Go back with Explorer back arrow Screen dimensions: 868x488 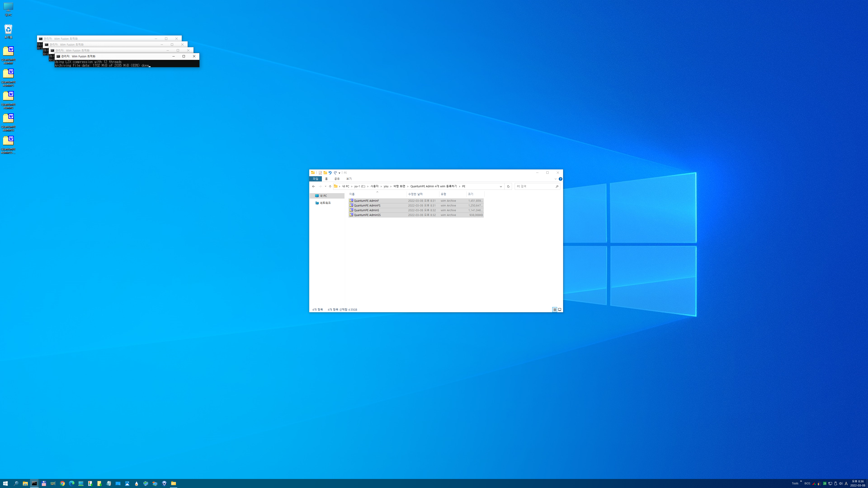click(313, 186)
